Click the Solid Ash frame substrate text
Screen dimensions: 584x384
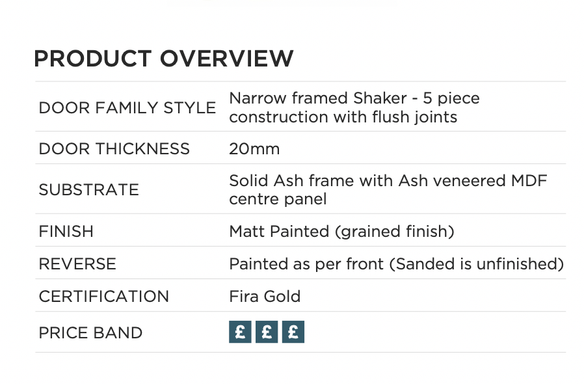(388, 190)
